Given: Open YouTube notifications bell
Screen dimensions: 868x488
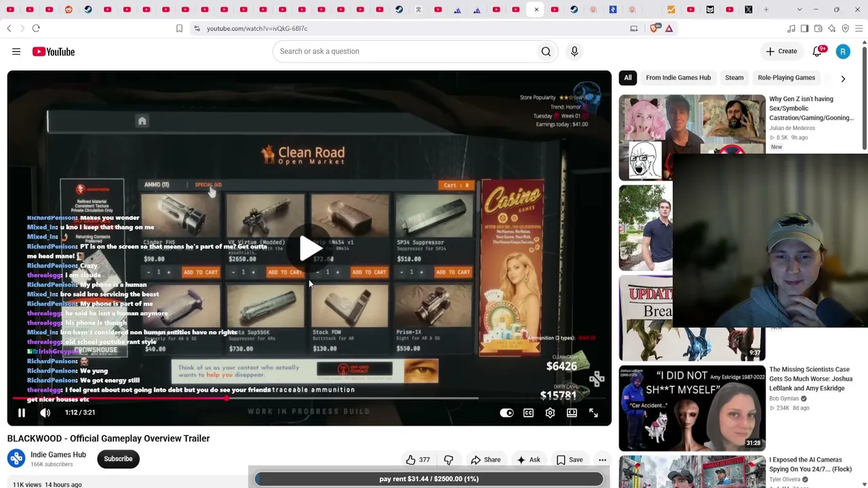Looking at the screenshot, I should point(818,52).
